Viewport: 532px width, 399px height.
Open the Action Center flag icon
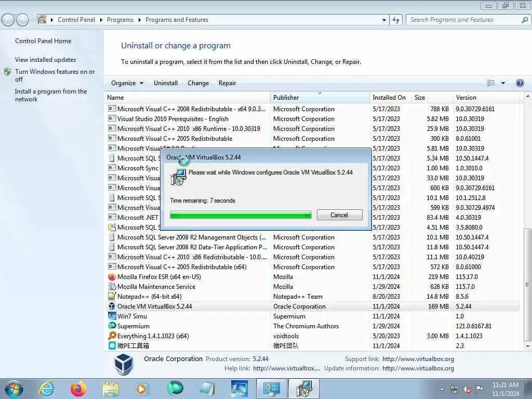click(x=479, y=389)
